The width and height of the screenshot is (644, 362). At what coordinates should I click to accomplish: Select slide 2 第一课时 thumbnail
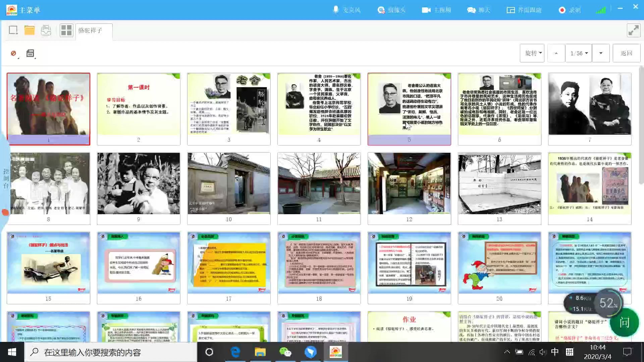[x=139, y=109]
